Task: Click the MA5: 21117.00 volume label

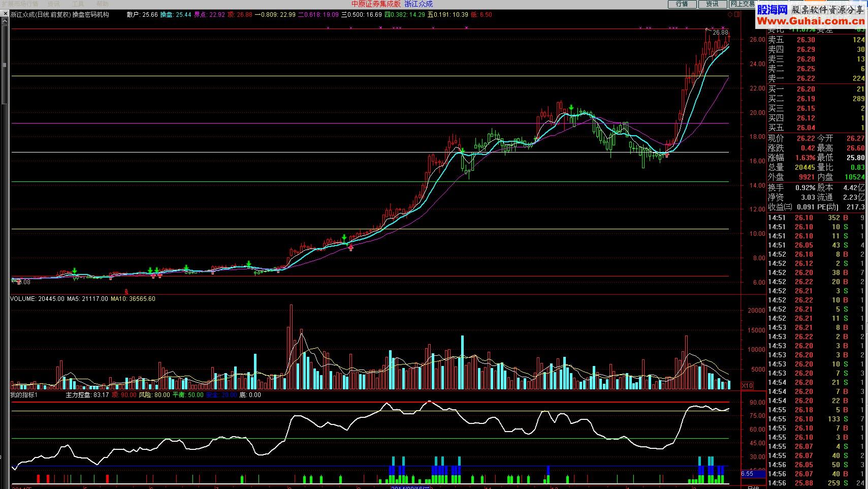Action: tap(87, 299)
